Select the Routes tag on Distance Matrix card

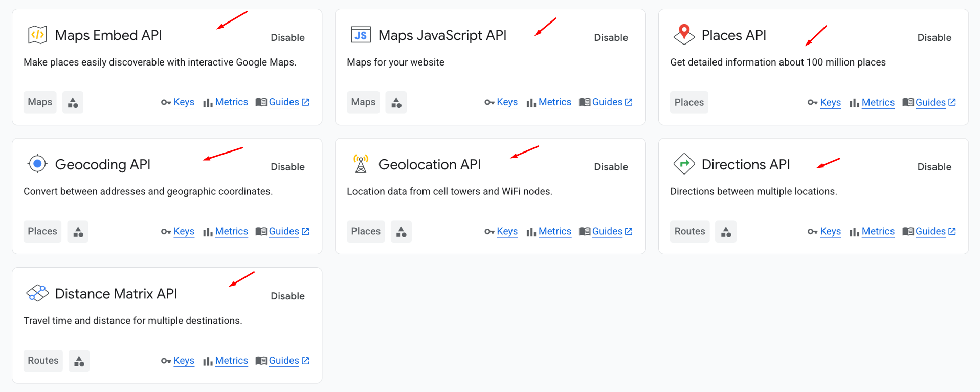point(43,361)
